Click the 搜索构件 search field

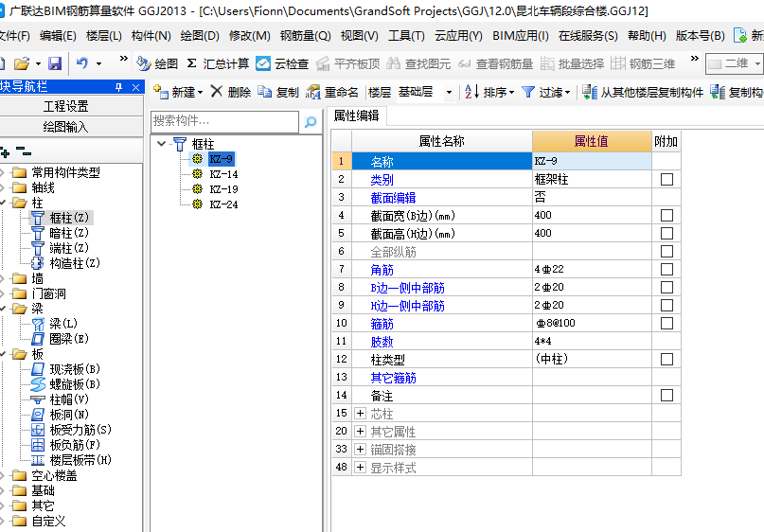[224, 122]
